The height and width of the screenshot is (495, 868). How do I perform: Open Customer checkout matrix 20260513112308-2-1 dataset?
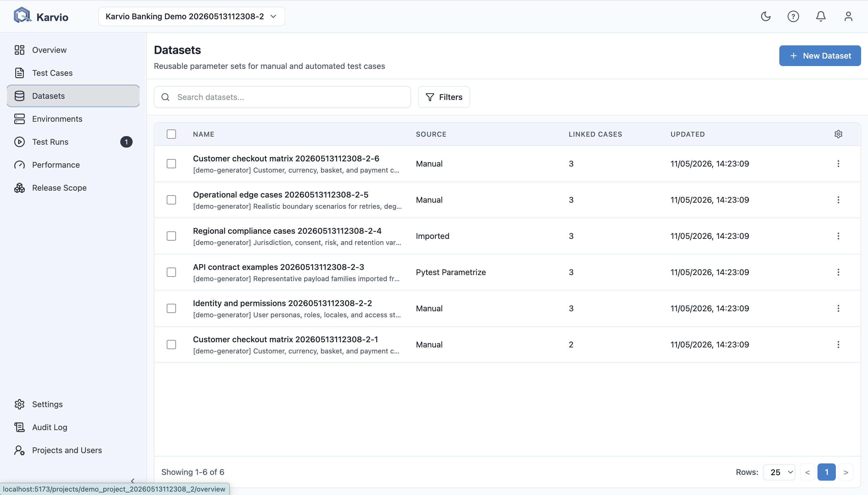coord(286,339)
